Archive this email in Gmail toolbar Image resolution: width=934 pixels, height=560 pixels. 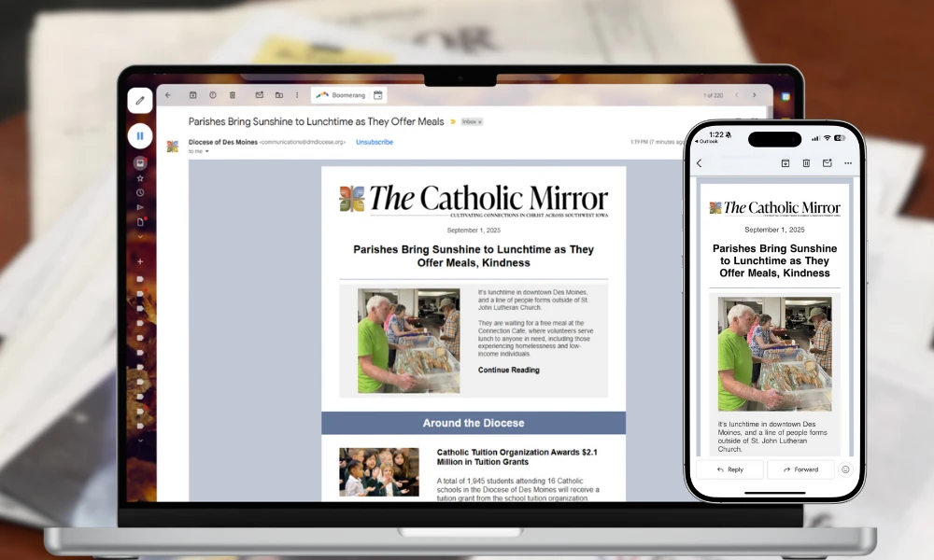coord(193,95)
